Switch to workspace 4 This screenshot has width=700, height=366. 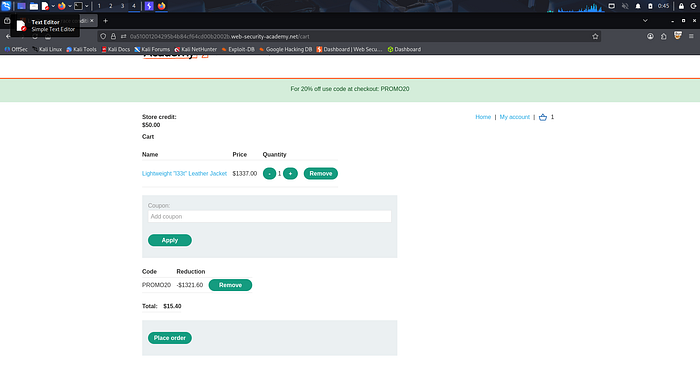coord(133,6)
